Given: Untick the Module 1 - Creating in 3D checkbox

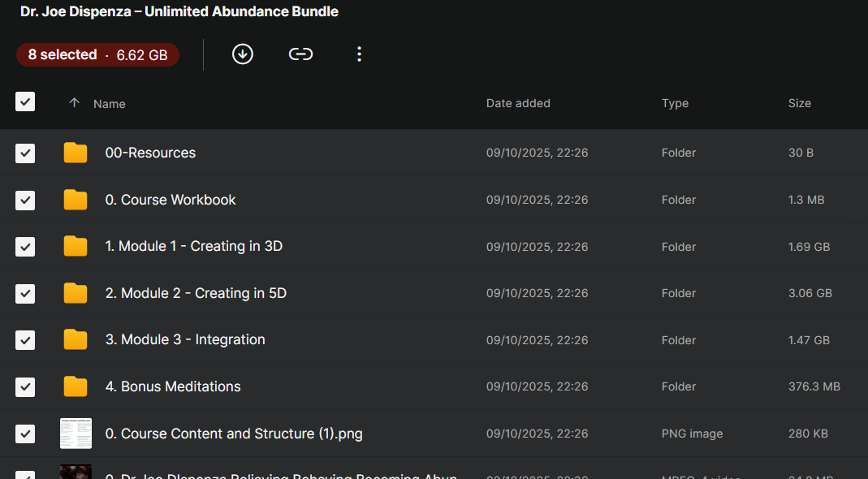Looking at the screenshot, I should click(x=25, y=247).
